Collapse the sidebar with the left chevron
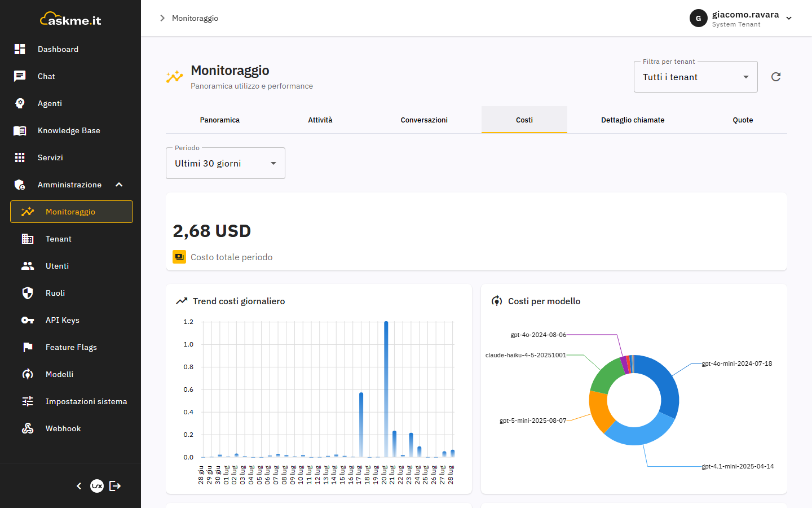This screenshot has width=812, height=508. point(79,486)
